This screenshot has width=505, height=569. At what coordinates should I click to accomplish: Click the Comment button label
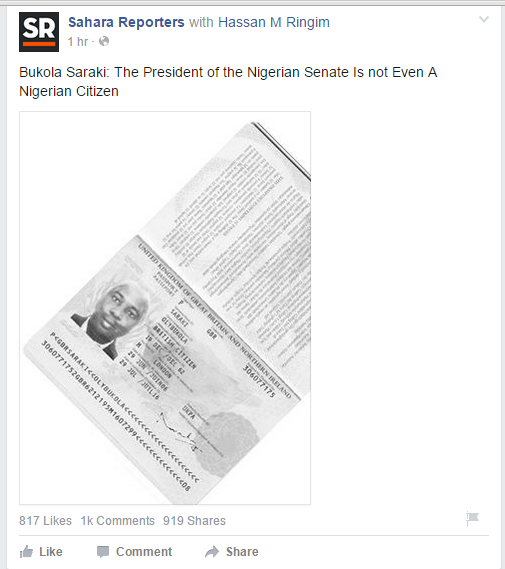[144, 552]
